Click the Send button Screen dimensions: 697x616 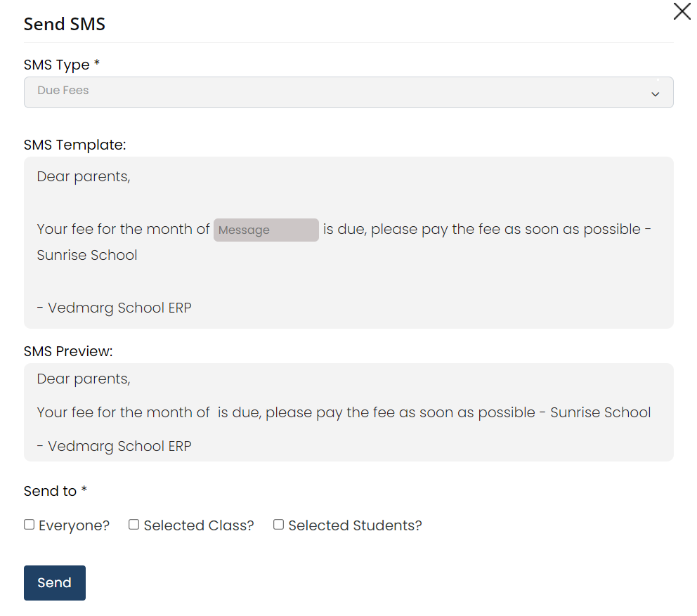click(54, 582)
